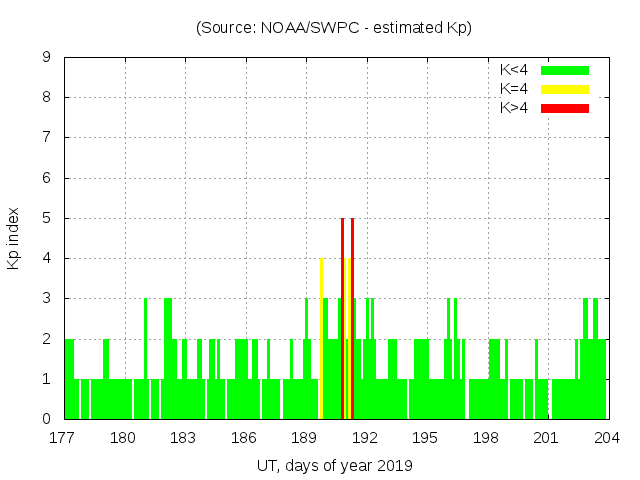Click the x-axis tick label 186

tap(244, 438)
